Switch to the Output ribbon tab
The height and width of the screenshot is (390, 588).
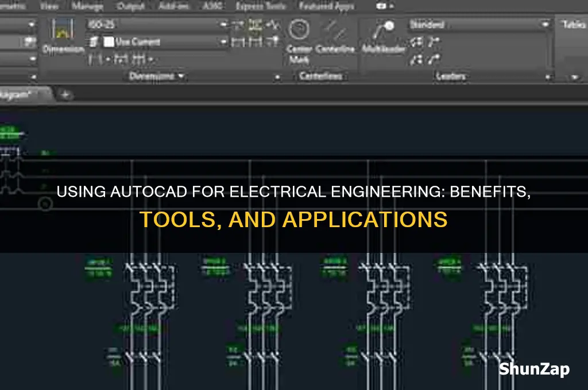click(131, 6)
